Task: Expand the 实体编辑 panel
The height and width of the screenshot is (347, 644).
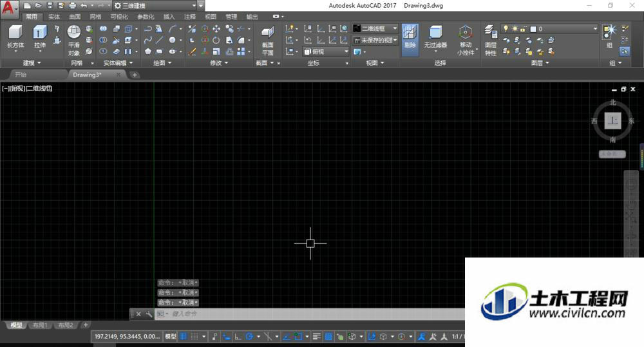Action: click(118, 63)
